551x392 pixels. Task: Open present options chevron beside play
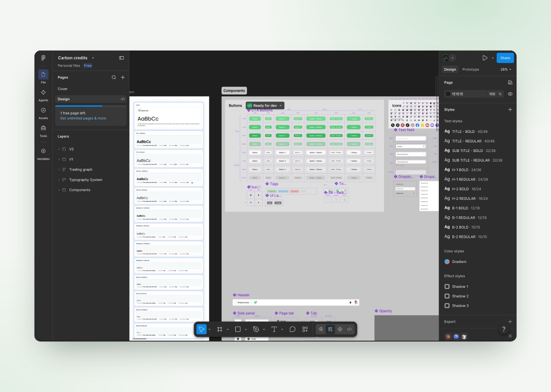492,58
